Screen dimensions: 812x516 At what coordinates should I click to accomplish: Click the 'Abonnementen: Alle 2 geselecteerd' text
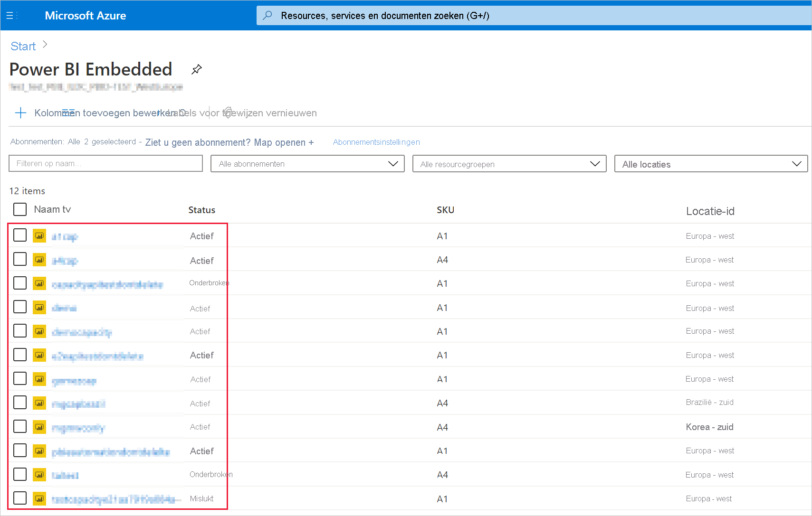(x=73, y=141)
